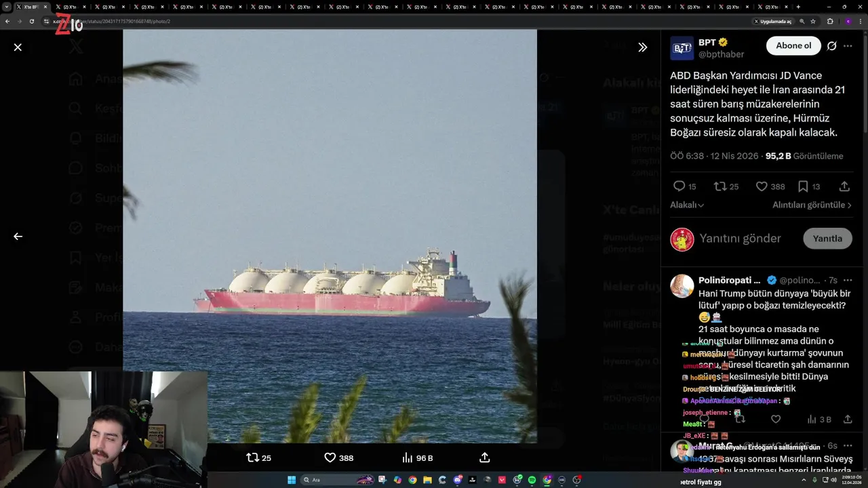Go back in browser history
This screenshot has width=868, height=488.
click(x=7, y=21)
